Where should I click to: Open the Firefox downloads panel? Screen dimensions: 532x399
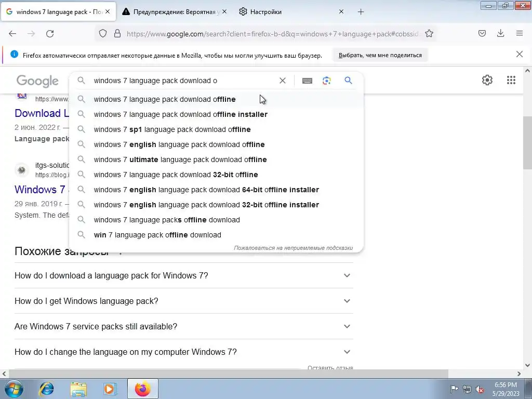click(x=500, y=33)
